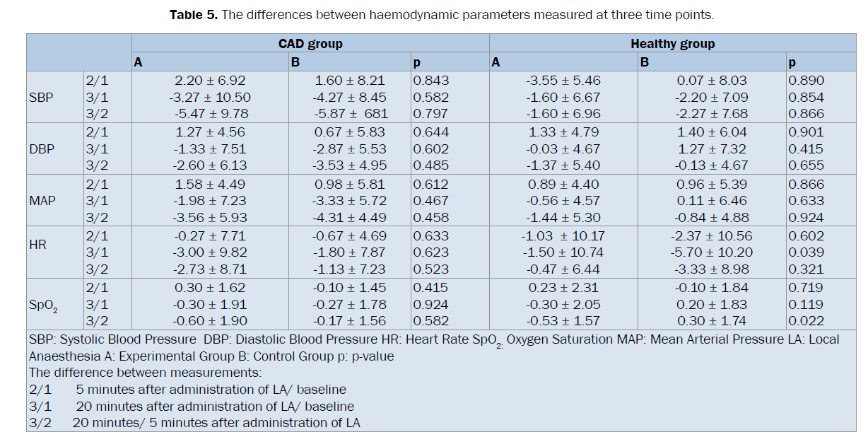The width and height of the screenshot is (868, 437).
Task: Click the "Table 5." caption label
Action: point(194,15)
